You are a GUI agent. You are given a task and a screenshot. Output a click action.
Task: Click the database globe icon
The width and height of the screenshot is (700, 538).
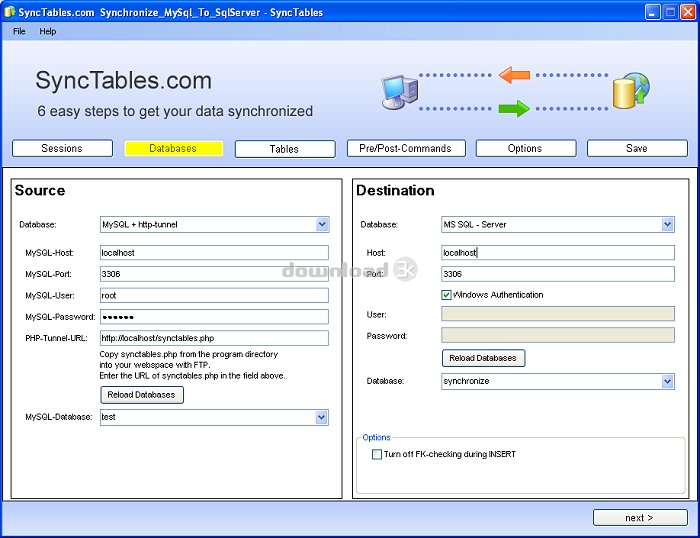pos(631,91)
